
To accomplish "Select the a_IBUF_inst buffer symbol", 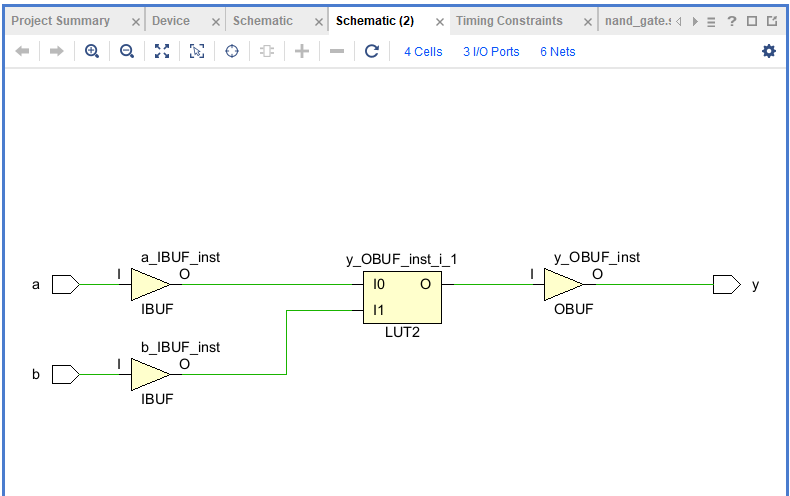I will (x=150, y=285).
